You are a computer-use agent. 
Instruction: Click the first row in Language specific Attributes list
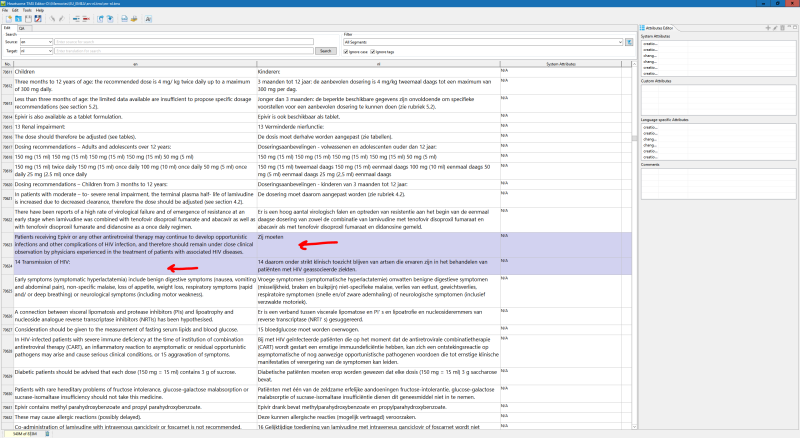(718, 127)
